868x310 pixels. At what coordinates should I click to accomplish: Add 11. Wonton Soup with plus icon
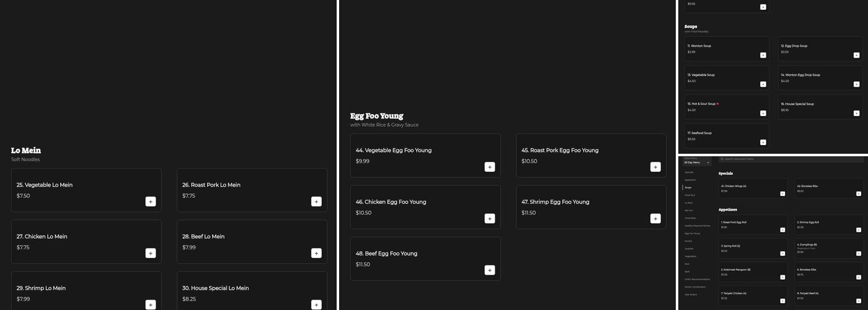(763, 55)
